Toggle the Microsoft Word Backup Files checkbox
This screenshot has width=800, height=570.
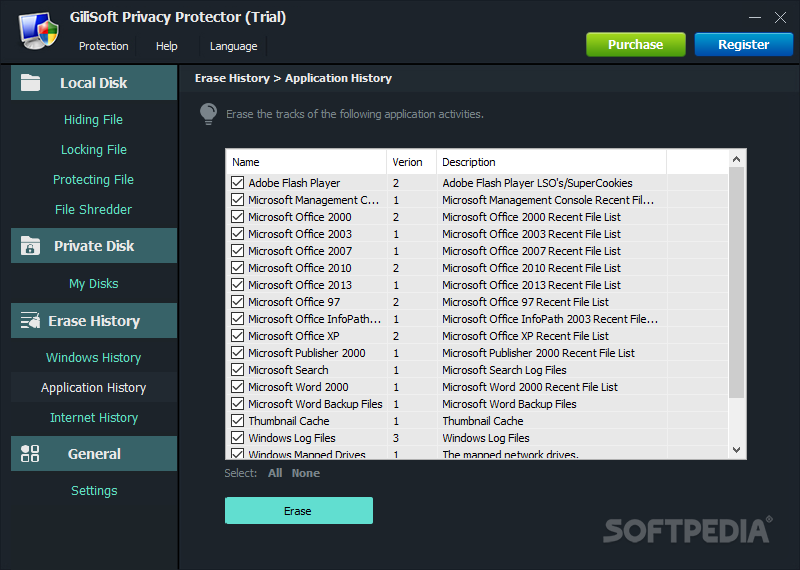pos(237,404)
